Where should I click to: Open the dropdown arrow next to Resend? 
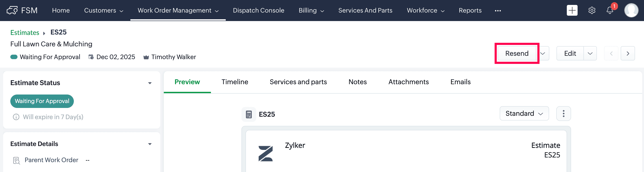pyautogui.click(x=543, y=54)
